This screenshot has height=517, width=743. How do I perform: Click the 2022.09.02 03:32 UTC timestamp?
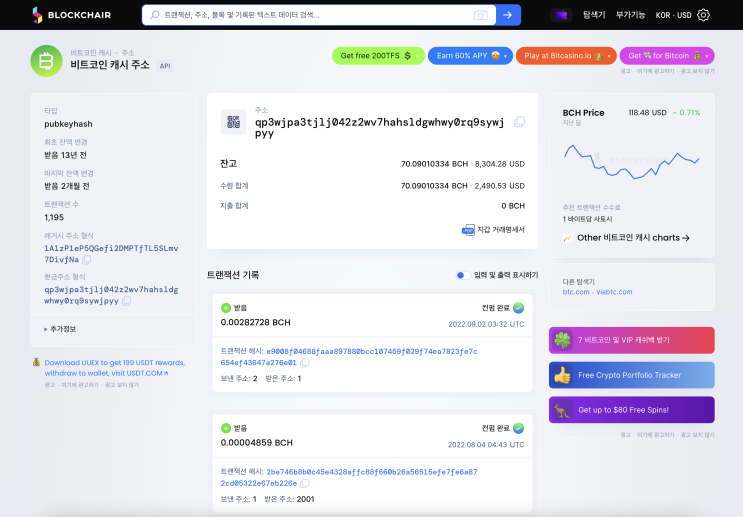tap(486, 325)
